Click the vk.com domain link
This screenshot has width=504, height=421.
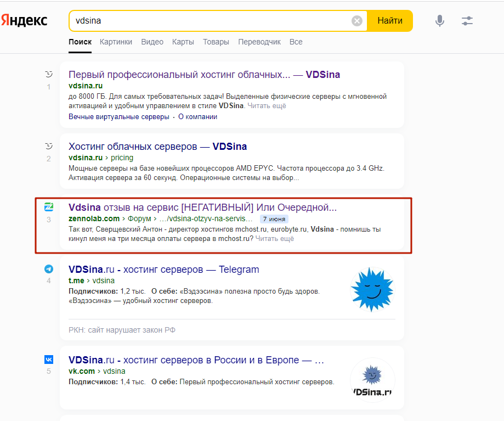(x=82, y=371)
